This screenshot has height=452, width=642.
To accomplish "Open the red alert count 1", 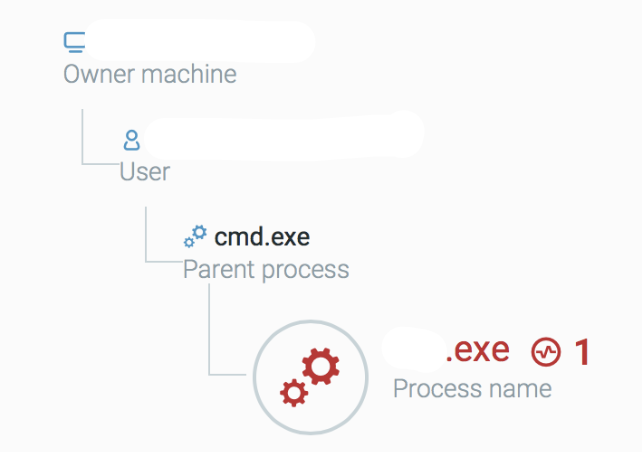I will tap(581, 352).
